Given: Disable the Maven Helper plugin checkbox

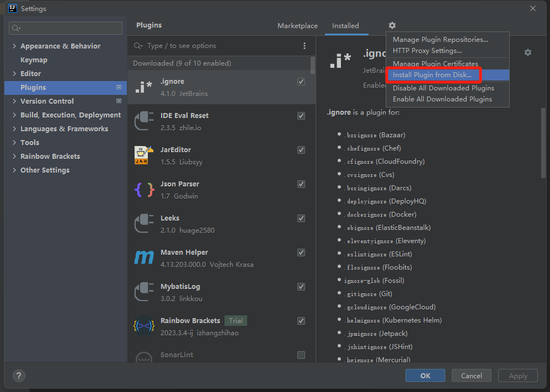Looking at the screenshot, I should (301, 253).
